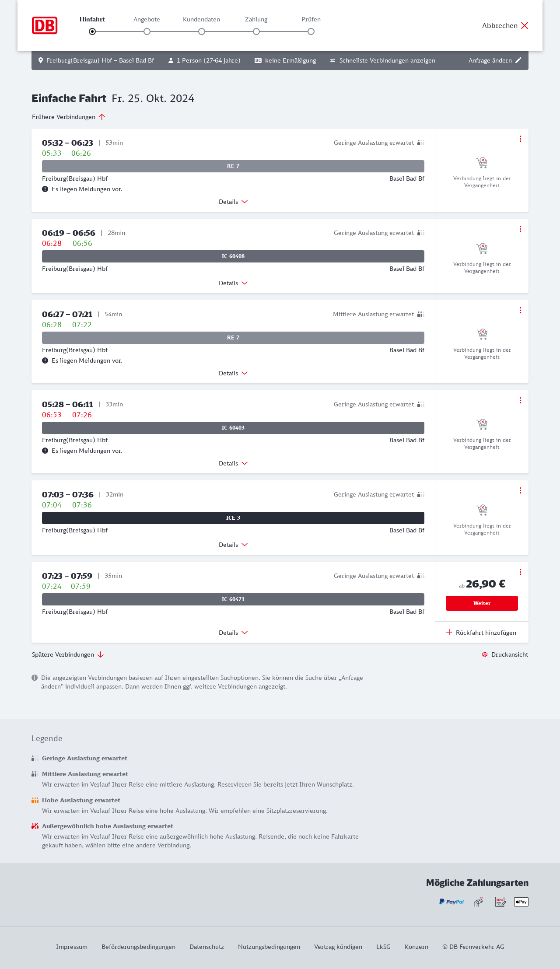560x969 pixels.
Task: Click the IC 60471 train bar
Action: tap(233, 599)
